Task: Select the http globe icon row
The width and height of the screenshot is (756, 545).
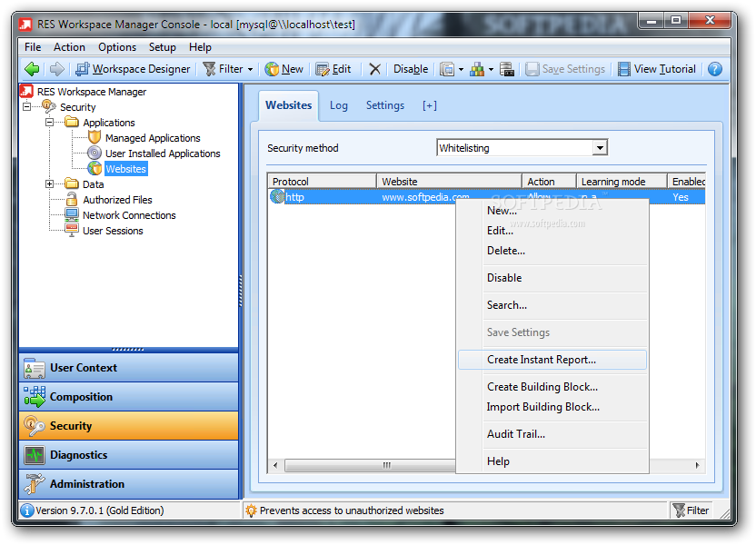Action: pyautogui.click(x=277, y=196)
